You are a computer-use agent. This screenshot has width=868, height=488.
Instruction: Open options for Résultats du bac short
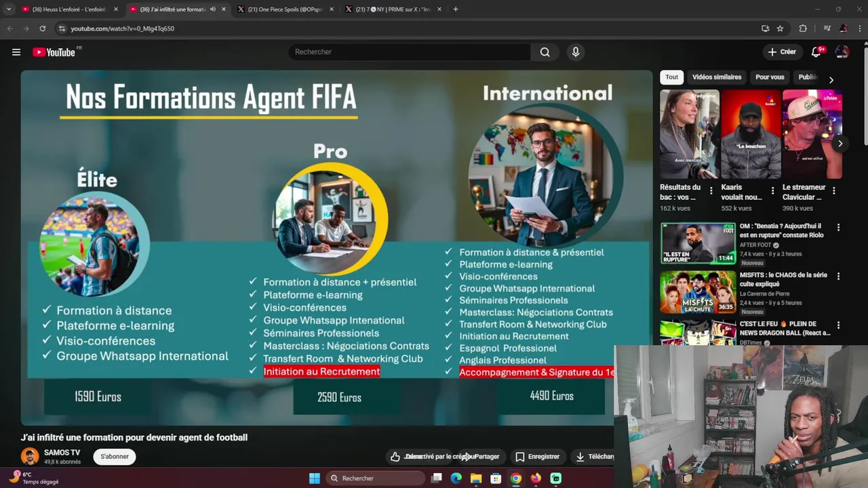[x=711, y=191]
